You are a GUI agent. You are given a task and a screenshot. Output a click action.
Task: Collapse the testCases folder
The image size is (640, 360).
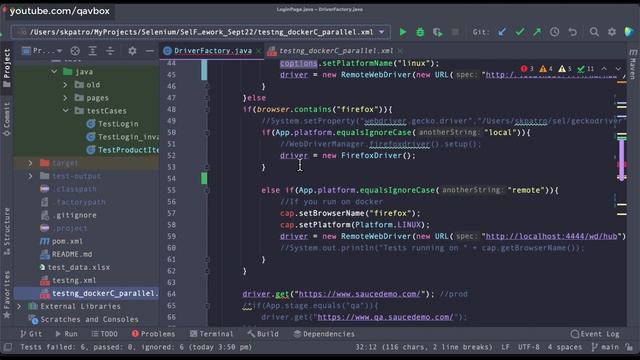pos(65,111)
